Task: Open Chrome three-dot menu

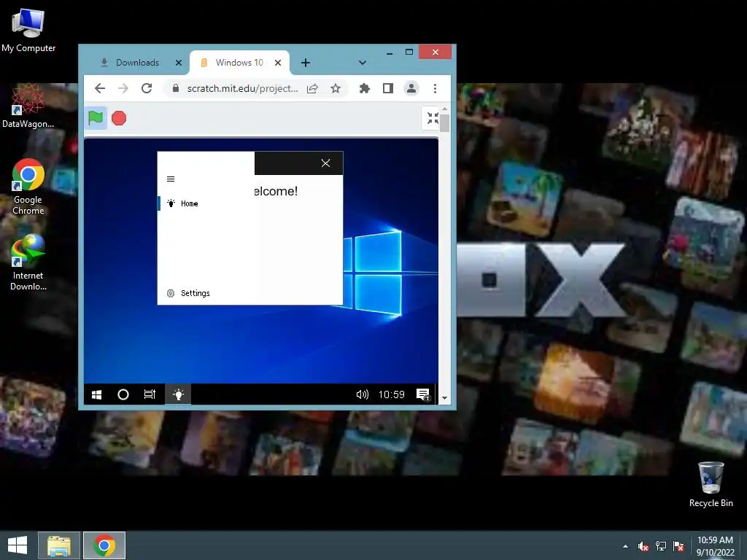Action: coord(435,88)
